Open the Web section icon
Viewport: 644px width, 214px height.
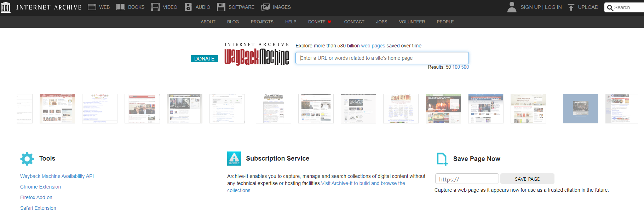click(x=92, y=7)
